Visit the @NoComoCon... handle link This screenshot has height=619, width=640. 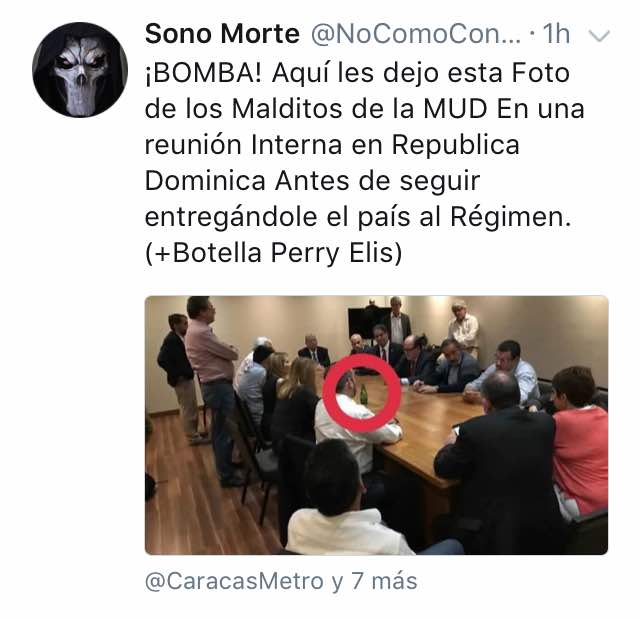(x=416, y=34)
